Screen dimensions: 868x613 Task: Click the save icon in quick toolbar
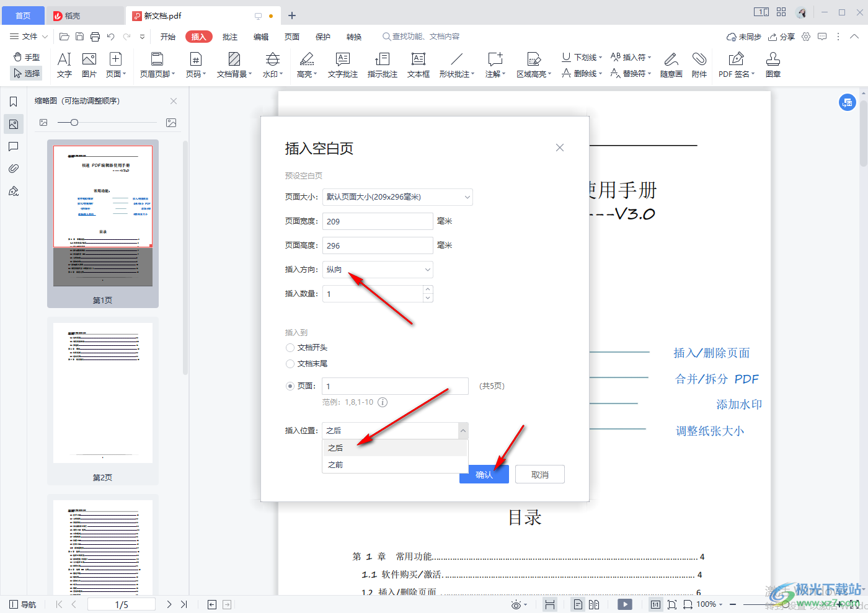click(x=79, y=37)
